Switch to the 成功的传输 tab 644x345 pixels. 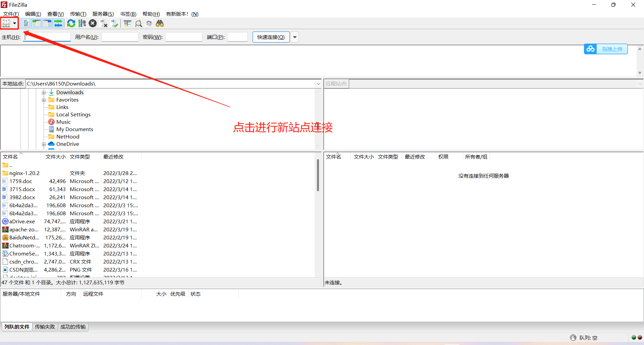tap(73, 327)
